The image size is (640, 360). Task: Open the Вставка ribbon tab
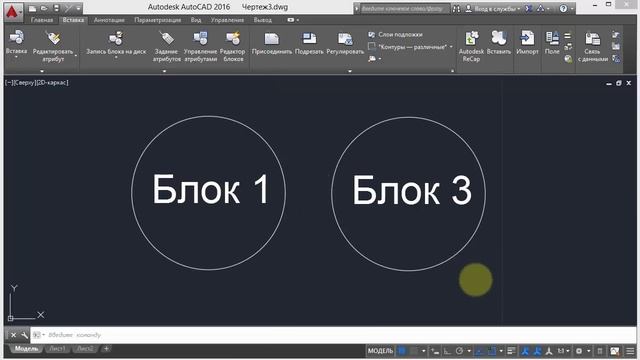(x=73, y=20)
